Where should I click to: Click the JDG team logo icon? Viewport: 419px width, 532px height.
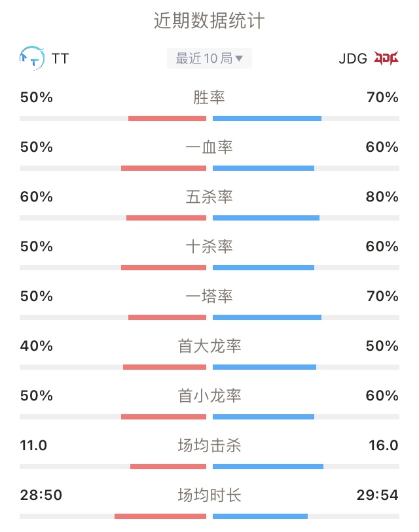tap(386, 58)
